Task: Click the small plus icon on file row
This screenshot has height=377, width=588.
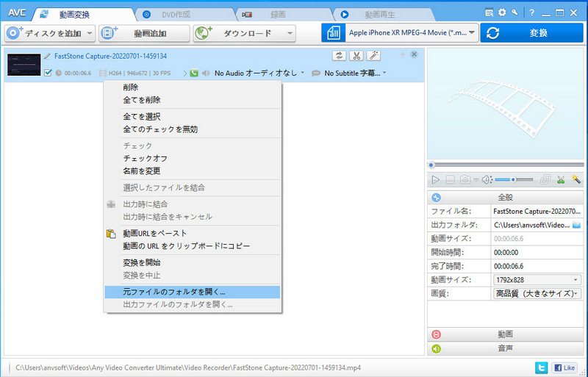Action: (x=403, y=55)
